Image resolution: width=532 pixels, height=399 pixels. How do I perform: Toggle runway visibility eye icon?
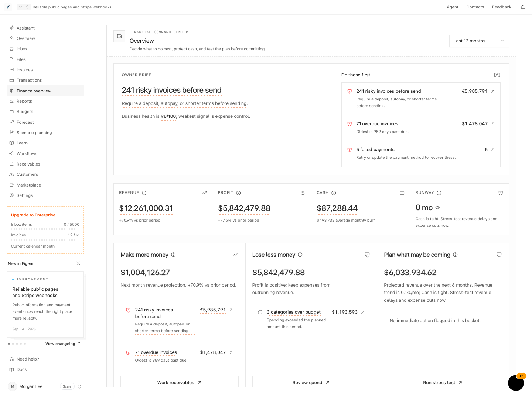click(x=437, y=208)
